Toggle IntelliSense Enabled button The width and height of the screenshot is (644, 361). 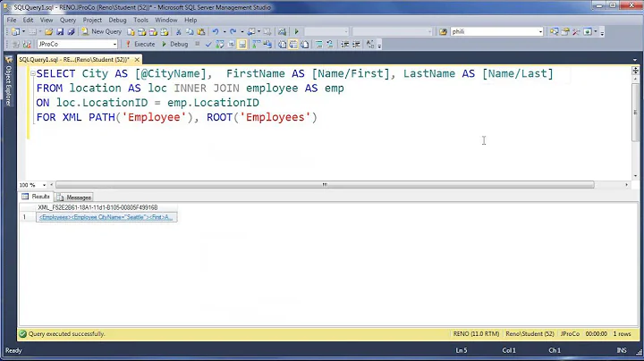click(242, 45)
